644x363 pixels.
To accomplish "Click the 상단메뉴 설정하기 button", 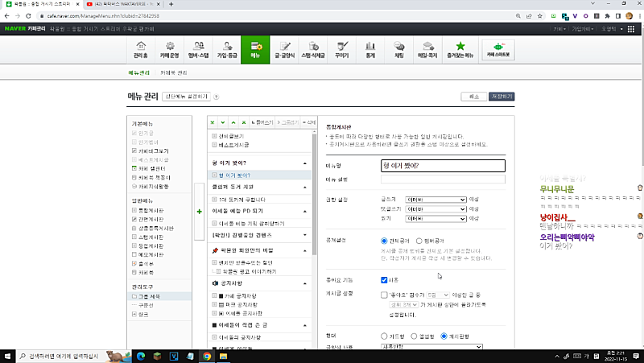I will click(187, 97).
